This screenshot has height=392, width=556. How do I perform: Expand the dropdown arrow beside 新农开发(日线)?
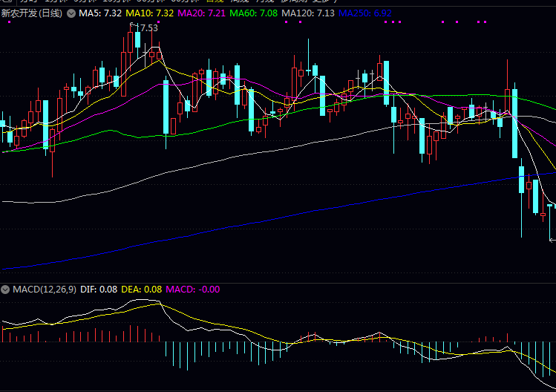(71, 13)
